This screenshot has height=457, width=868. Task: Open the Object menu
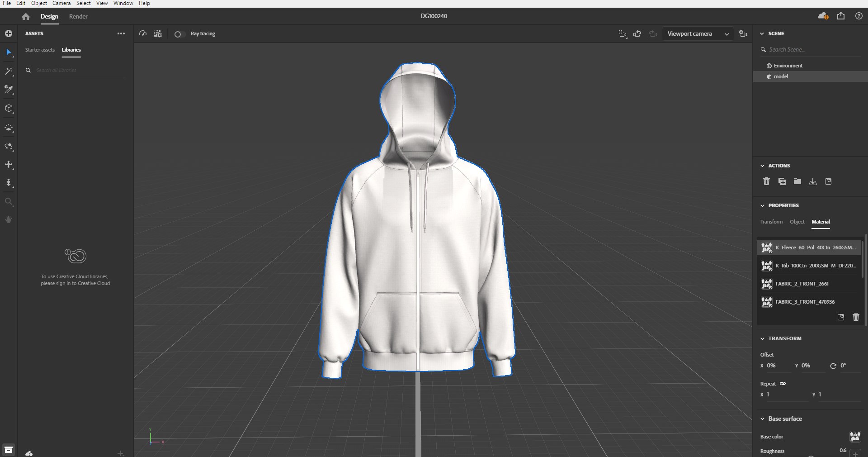[39, 3]
